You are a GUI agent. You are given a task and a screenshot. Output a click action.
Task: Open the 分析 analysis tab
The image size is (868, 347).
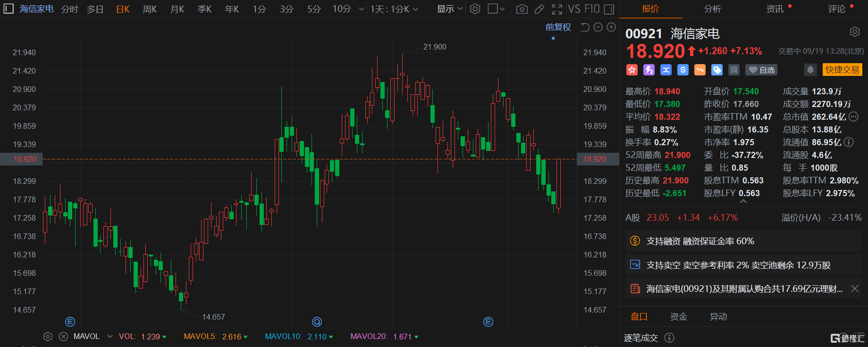tap(712, 9)
